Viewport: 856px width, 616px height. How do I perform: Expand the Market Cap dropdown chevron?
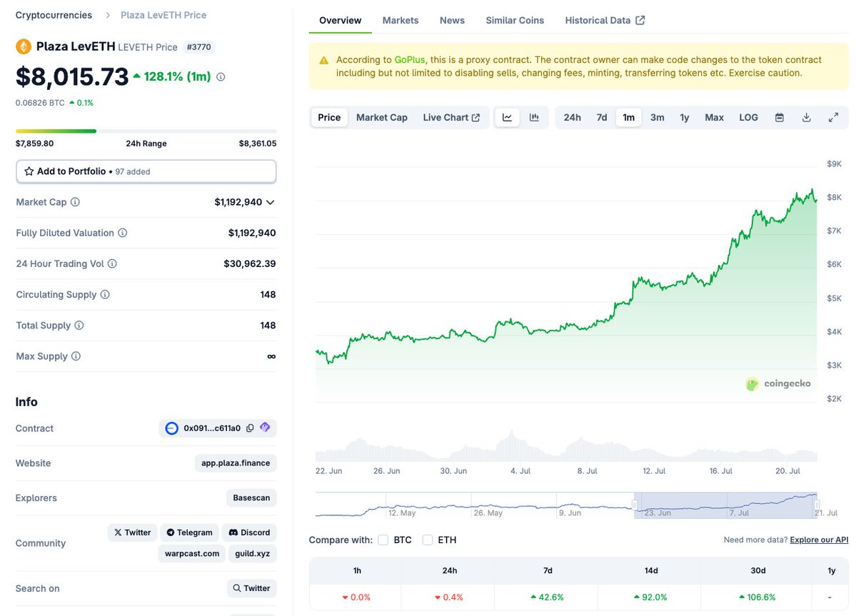coord(271,203)
